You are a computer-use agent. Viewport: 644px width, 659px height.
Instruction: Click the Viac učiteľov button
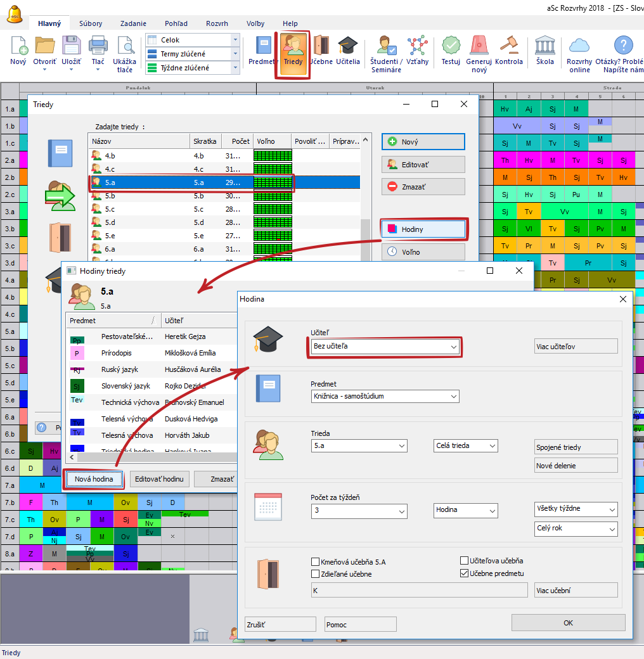pos(576,346)
